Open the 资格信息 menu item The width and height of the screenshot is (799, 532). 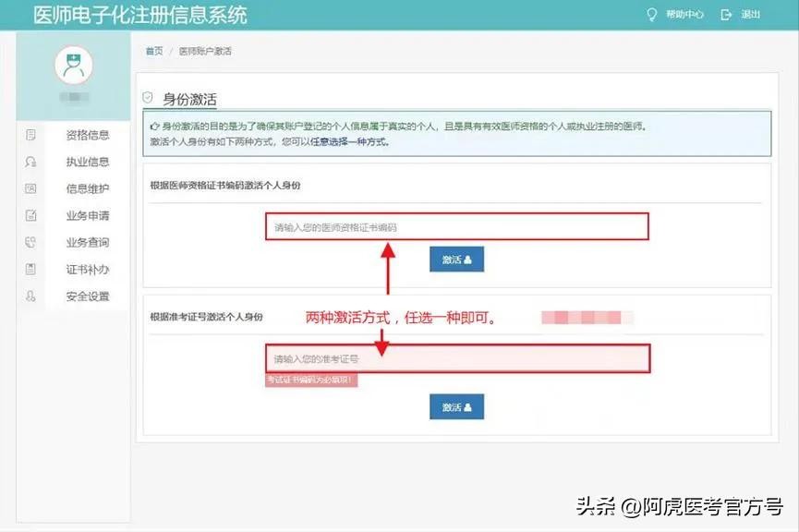click(88, 135)
